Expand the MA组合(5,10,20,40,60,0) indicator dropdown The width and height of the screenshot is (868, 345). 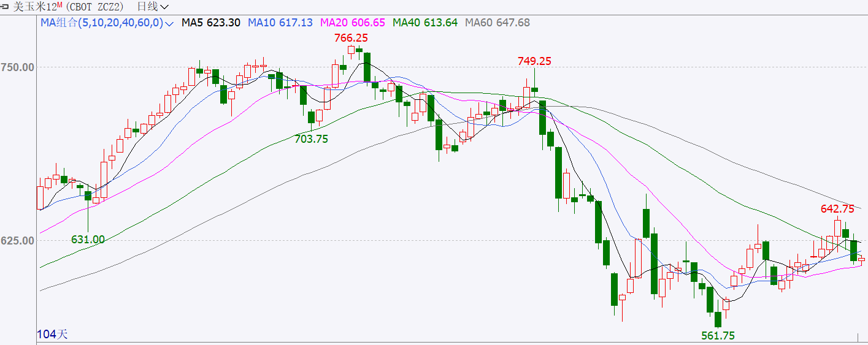coord(107,23)
